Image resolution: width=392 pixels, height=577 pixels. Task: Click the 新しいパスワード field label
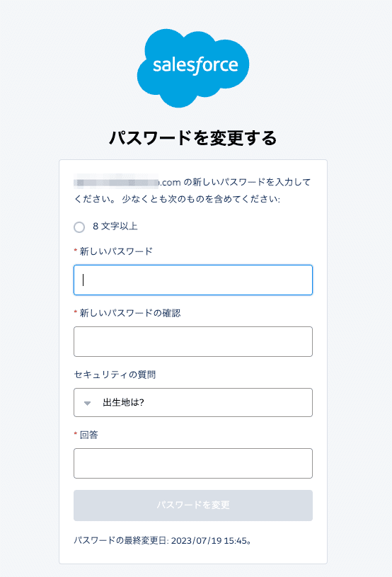[116, 251]
